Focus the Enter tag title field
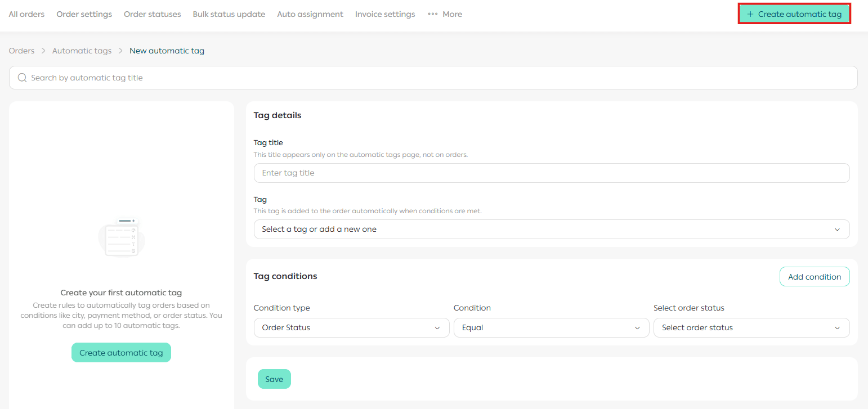 point(551,173)
